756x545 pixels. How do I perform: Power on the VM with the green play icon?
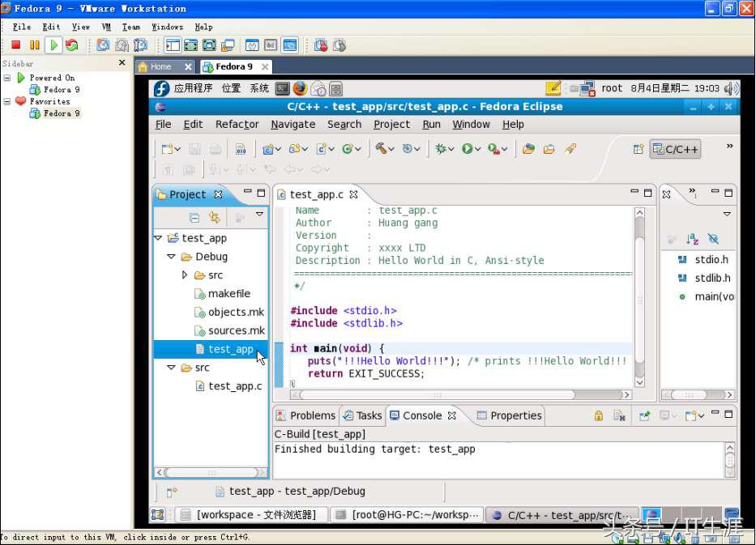click(52, 45)
